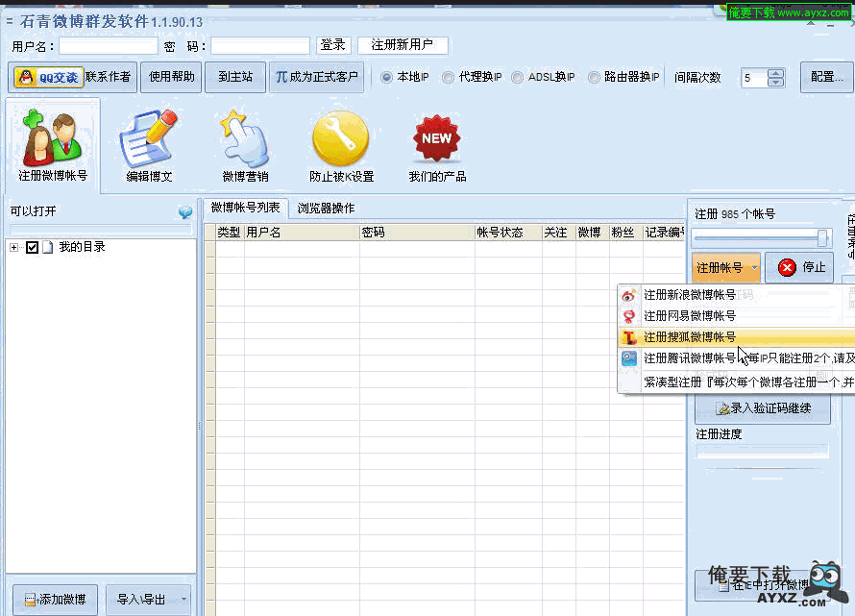
Task: Increase the 间隔次数 spinner value
Action: click(x=775, y=73)
